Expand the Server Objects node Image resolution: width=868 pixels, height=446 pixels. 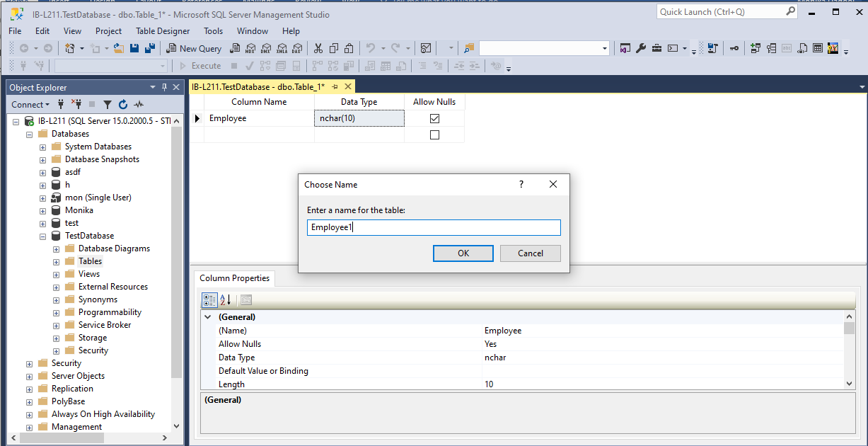coord(29,376)
